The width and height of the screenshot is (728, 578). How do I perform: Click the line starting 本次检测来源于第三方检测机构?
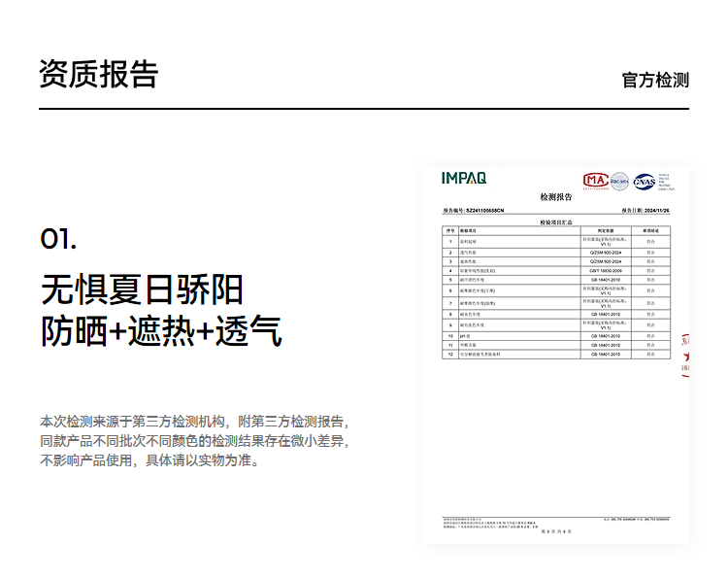click(194, 422)
